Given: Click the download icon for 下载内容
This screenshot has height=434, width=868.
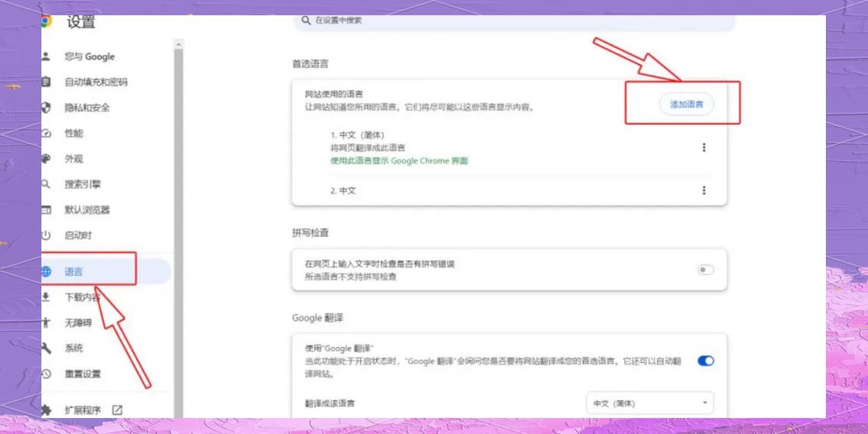Looking at the screenshot, I should [46, 297].
